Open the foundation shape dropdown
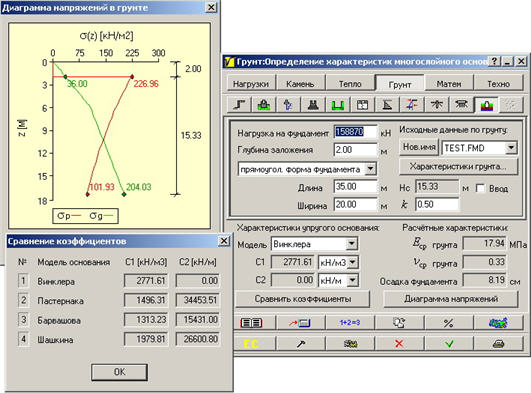The height and width of the screenshot is (393, 531). tap(370, 169)
